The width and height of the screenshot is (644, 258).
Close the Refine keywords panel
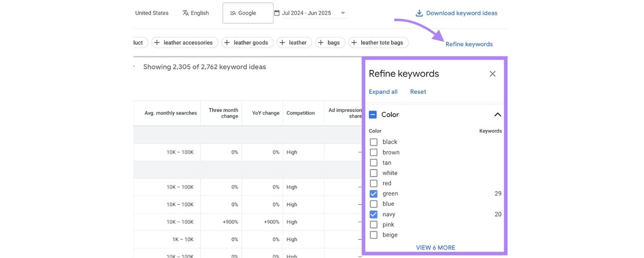click(492, 74)
